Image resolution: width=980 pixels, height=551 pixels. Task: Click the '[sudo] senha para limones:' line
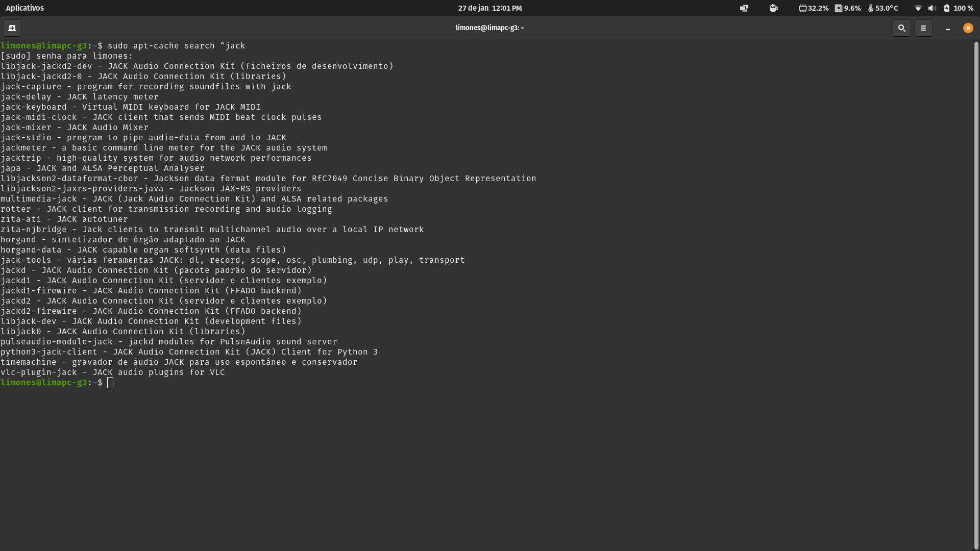pos(67,56)
